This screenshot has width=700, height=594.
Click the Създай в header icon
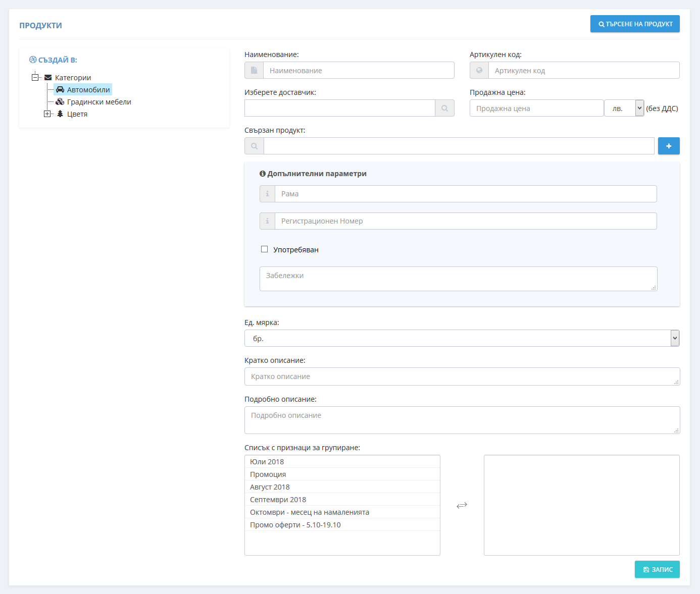(x=33, y=60)
